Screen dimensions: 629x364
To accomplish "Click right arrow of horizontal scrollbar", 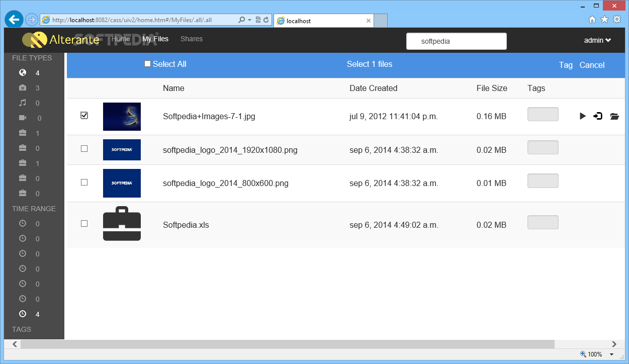I will click(x=614, y=344).
